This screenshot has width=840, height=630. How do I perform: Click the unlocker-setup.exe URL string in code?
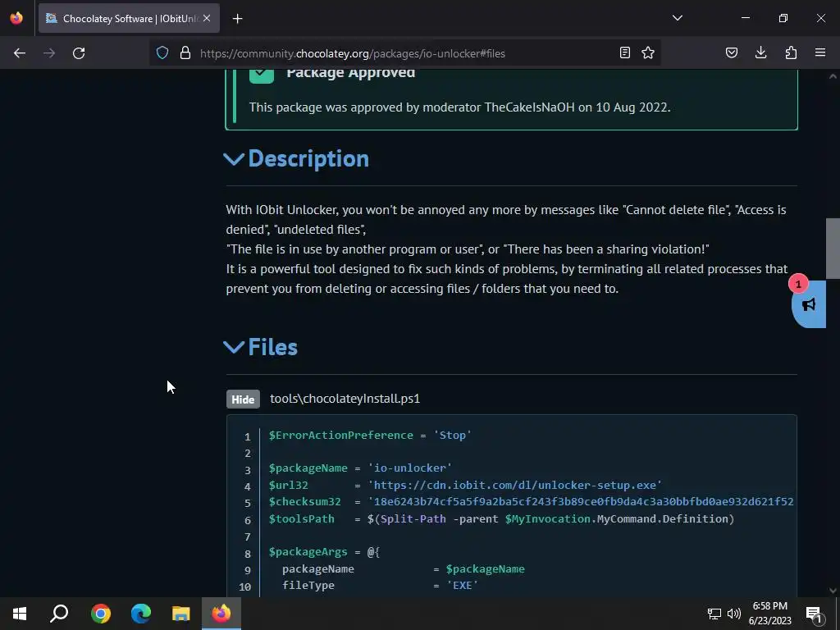(x=515, y=485)
